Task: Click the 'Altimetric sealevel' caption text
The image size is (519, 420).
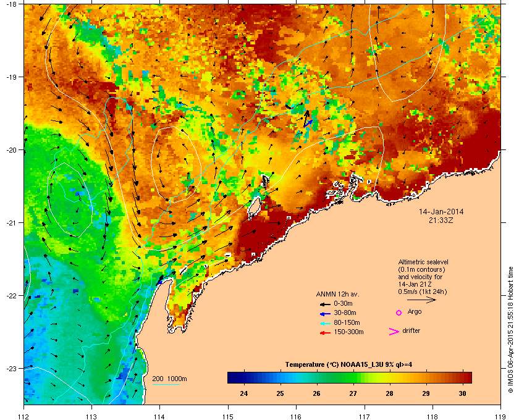Action: (423, 262)
